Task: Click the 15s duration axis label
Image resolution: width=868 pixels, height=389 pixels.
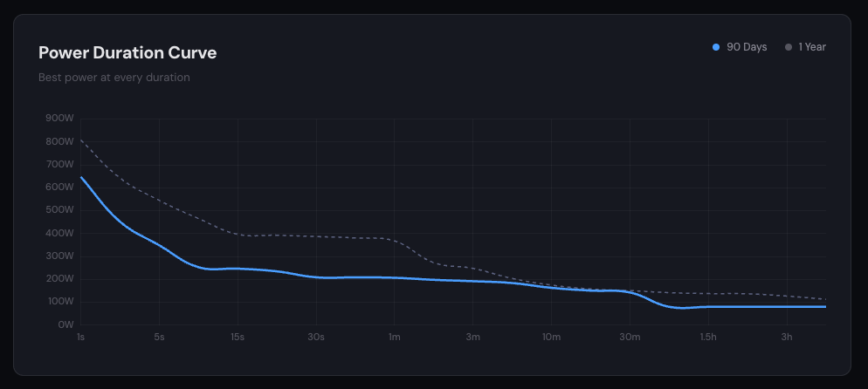Action: [x=238, y=337]
